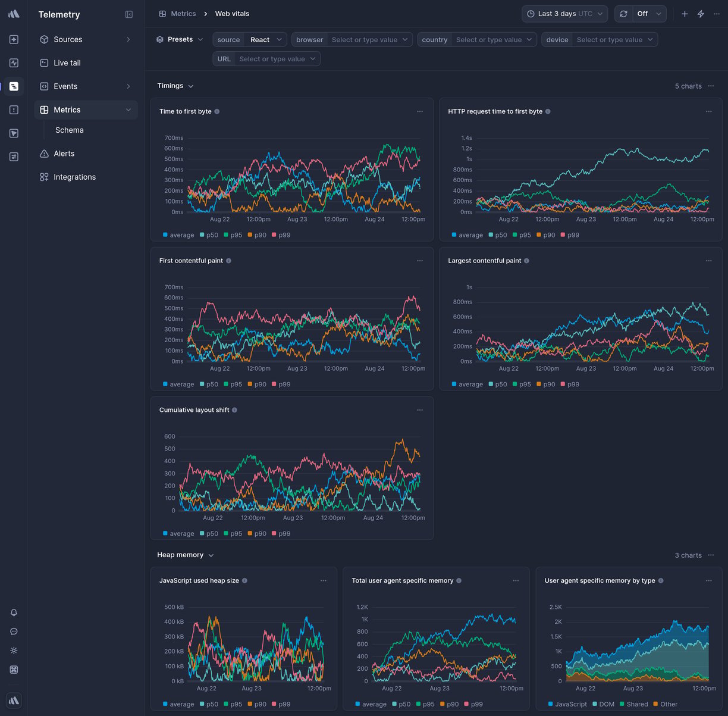
Task: Click JavaScript legend color swatch
Action: [x=550, y=704]
